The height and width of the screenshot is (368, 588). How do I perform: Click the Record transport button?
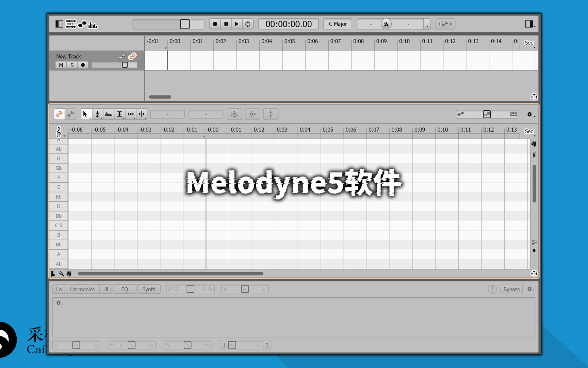(215, 24)
